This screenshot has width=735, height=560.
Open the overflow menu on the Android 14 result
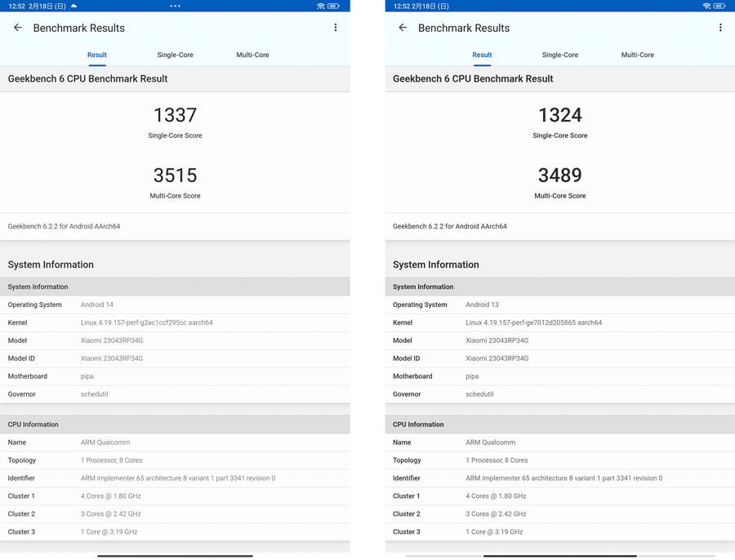[336, 28]
